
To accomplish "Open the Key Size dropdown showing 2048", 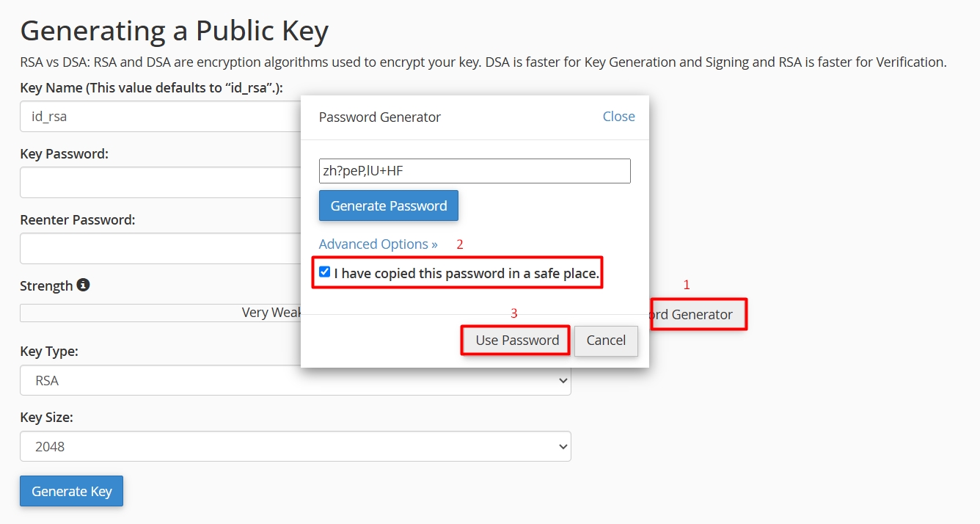I will (295, 446).
